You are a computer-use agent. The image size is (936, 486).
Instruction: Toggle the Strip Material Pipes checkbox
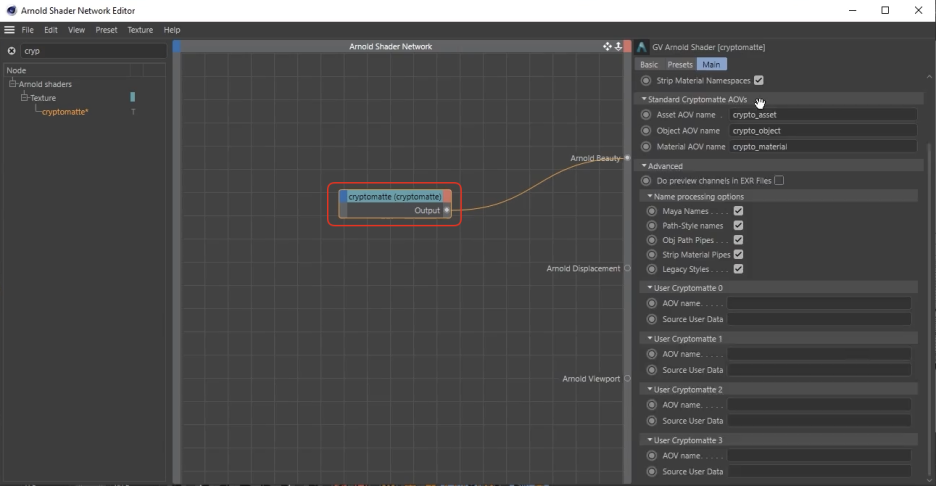pos(738,254)
